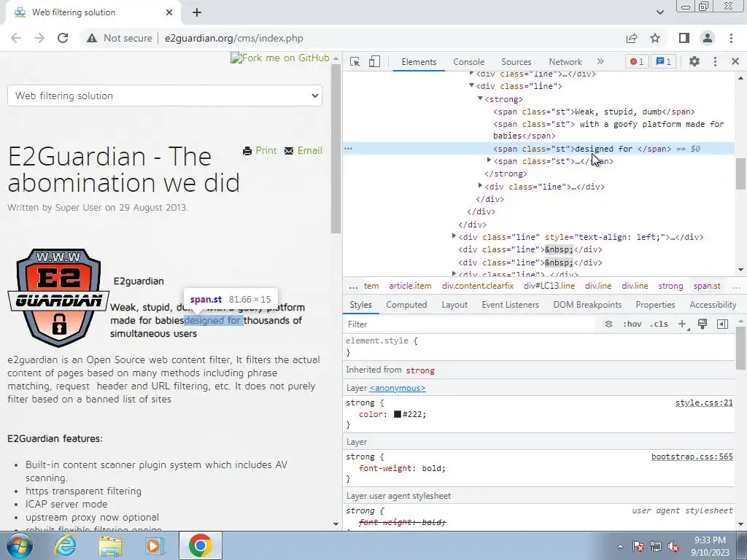Toggle the :hov element state panel

click(x=632, y=324)
